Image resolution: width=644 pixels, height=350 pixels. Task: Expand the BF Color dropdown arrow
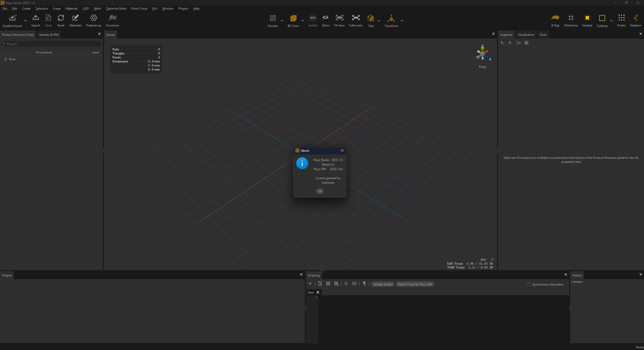(x=302, y=21)
